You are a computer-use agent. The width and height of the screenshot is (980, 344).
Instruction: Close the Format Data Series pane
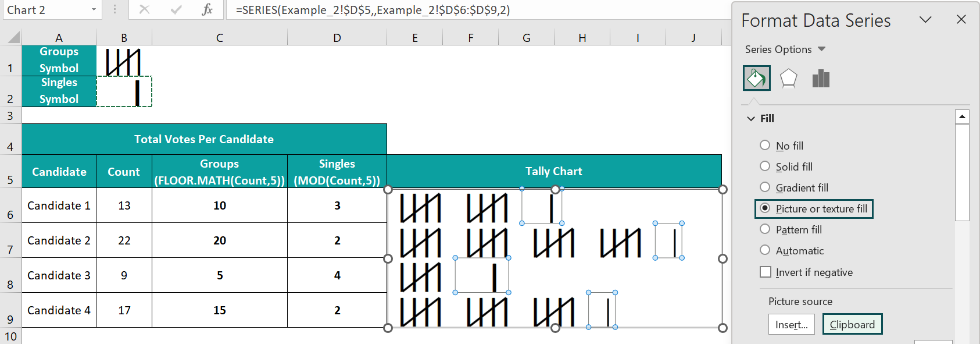click(x=961, y=19)
